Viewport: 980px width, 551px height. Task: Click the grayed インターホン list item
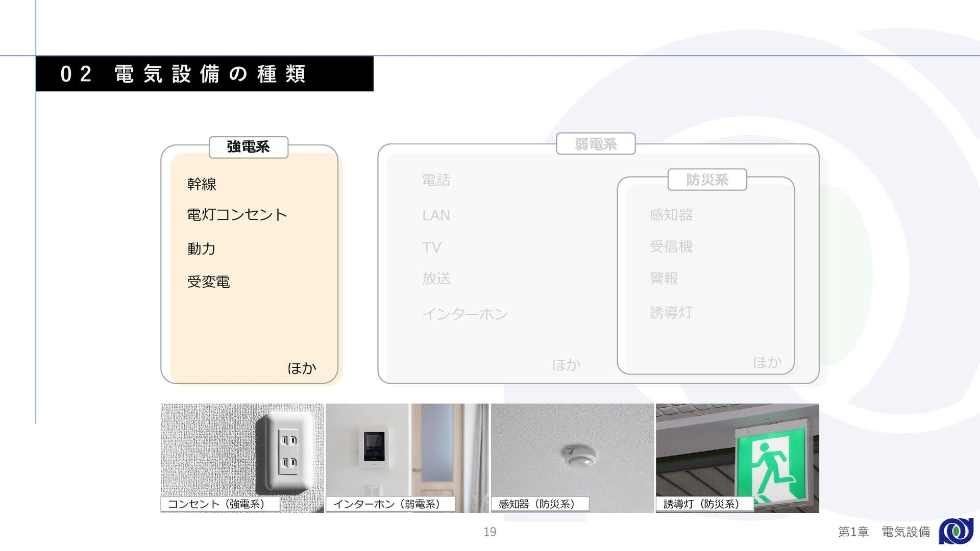pyautogui.click(x=465, y=314)
